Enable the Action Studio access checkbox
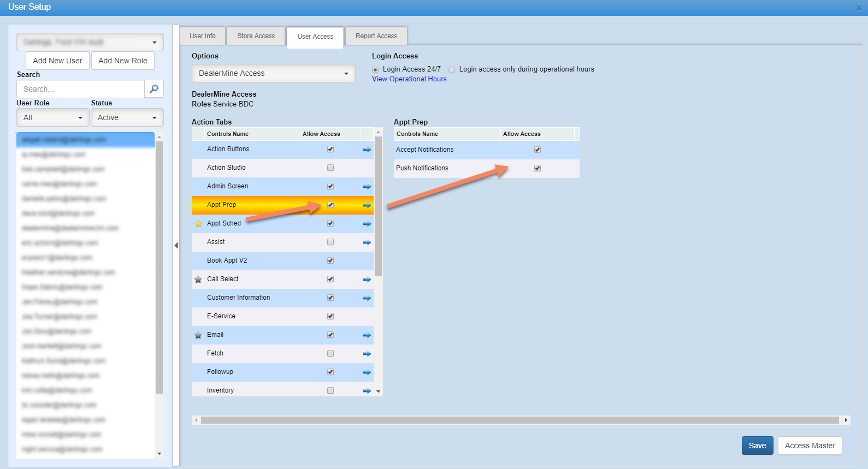The height and width of the screenshot is (469, 868). click(x=330, y=168)
